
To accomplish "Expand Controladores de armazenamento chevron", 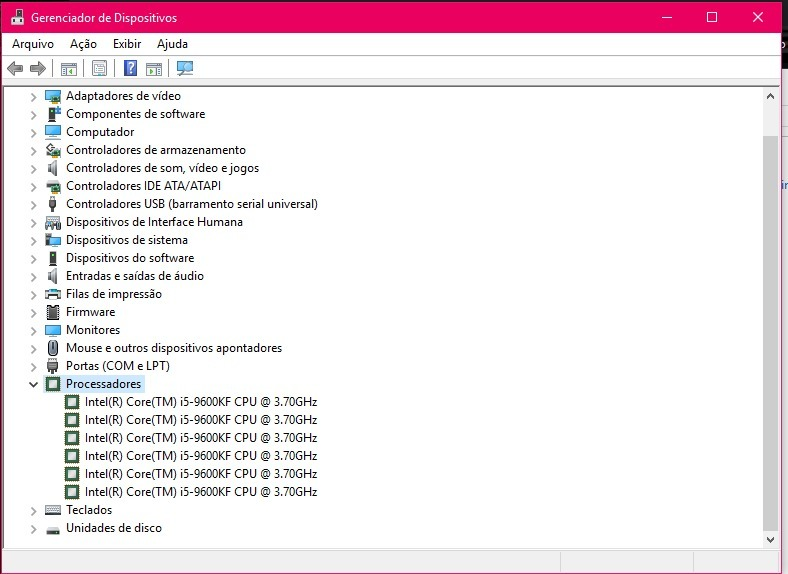I will [33, 151].
